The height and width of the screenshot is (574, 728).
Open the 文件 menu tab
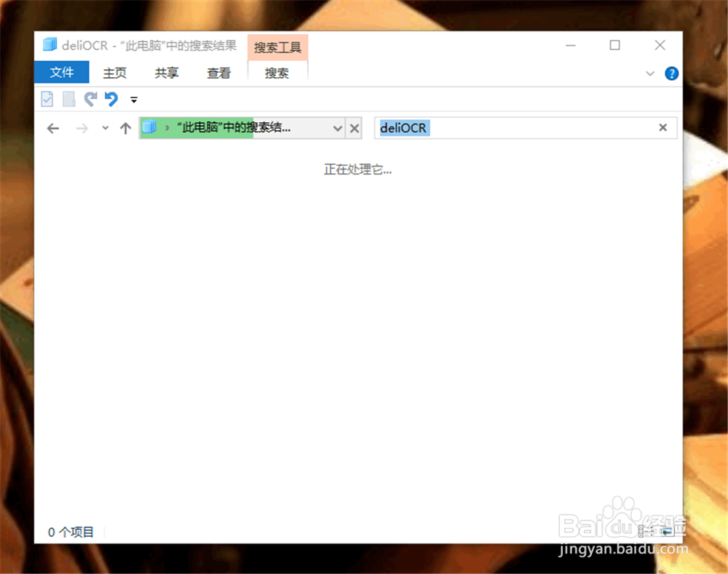point(61,73)
